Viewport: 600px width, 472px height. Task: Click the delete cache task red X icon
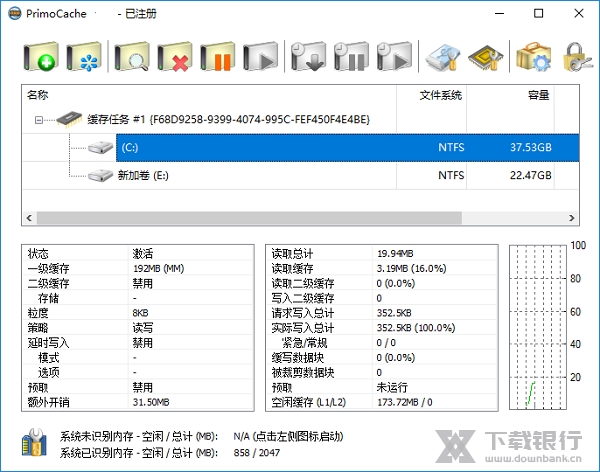click(176, 56)
